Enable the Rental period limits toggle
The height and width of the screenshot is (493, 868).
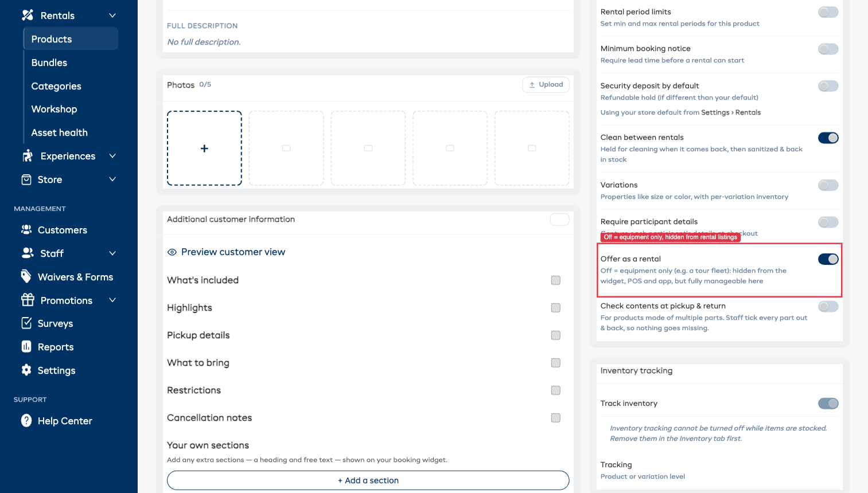coord(828,12)
